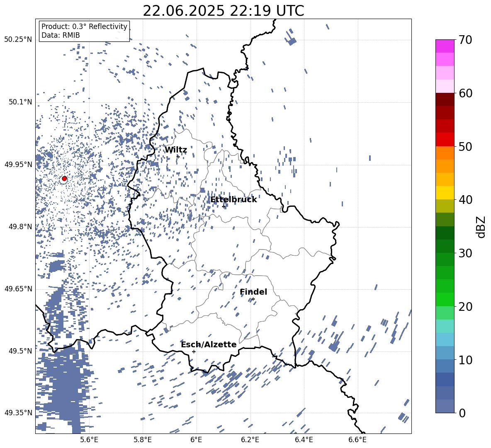Viewport: 491px width, 448px height.
Task: Click the colorbar 30 tick label
Action: pyautogui.click(x=465, y=253)
